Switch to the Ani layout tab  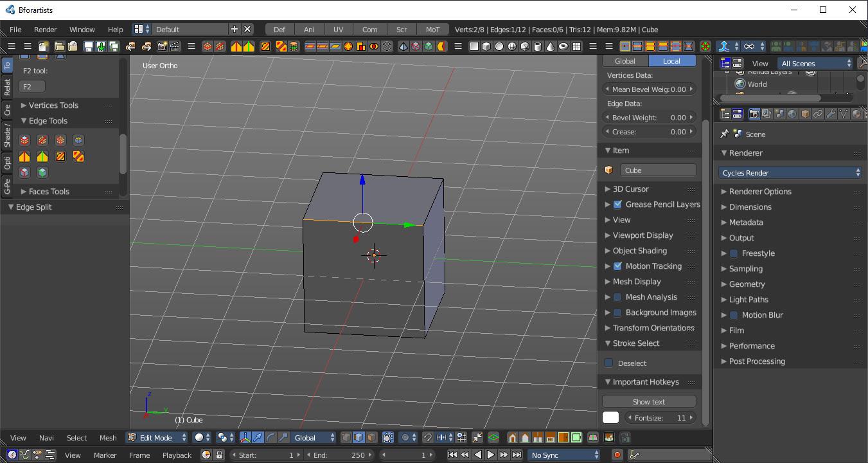[x=309, y=30]
